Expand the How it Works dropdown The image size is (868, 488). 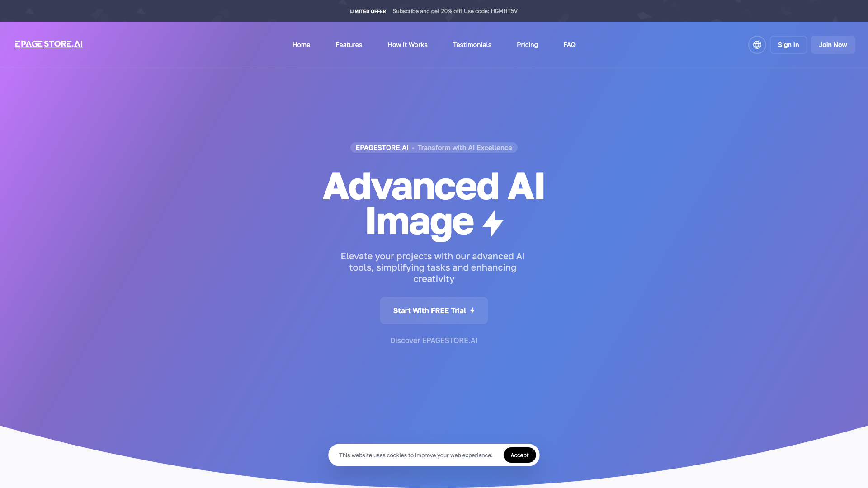coord(407,45)
